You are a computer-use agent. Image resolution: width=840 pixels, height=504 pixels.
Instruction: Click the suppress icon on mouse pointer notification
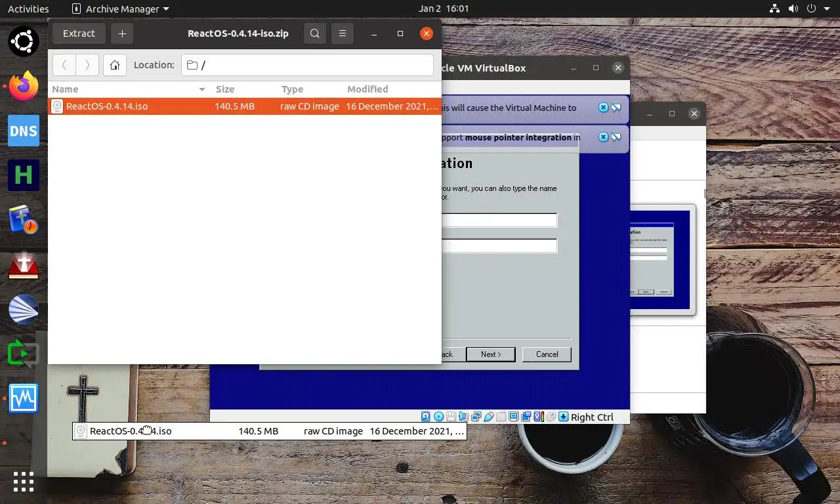pos(616,137)
